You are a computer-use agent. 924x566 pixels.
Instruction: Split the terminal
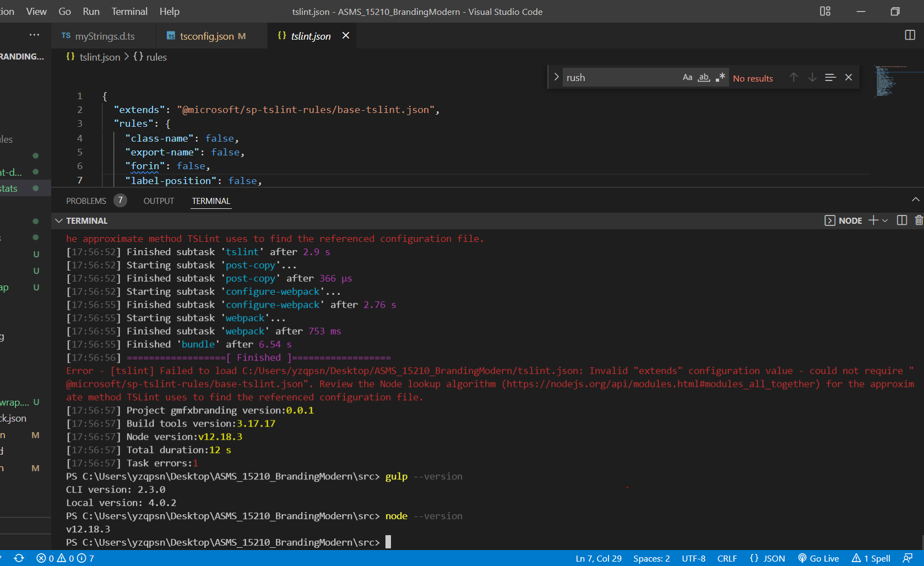click(x=902, y=220)
